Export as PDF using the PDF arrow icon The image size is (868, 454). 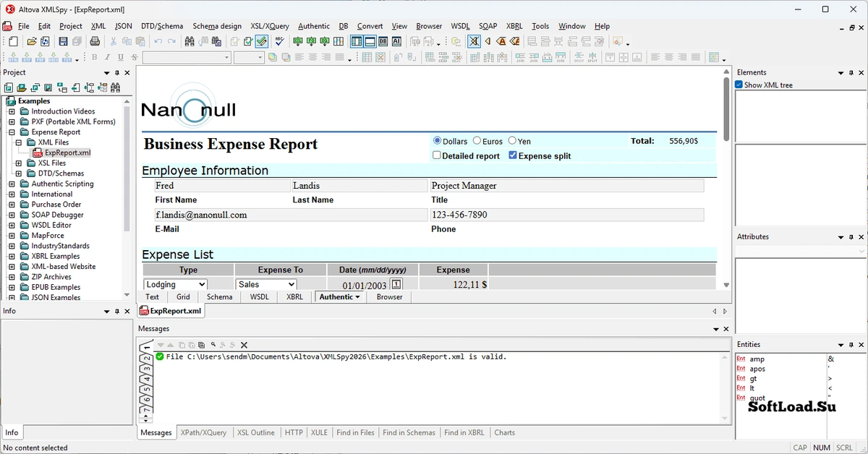(x=40, y=58)
